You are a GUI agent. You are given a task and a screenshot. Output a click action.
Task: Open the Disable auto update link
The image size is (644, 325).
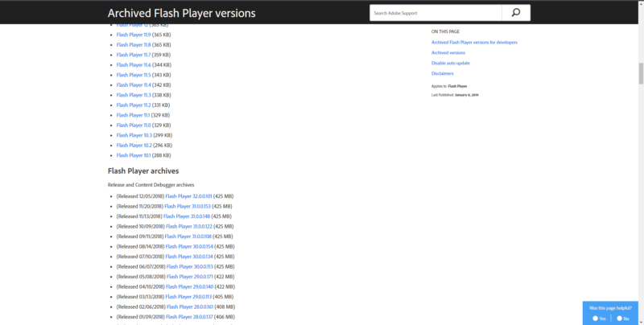pos(451,64)
